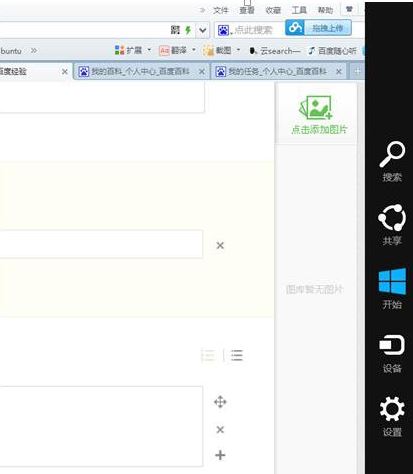
Task: Open the 工具 menu
Action: click(299, 10)
